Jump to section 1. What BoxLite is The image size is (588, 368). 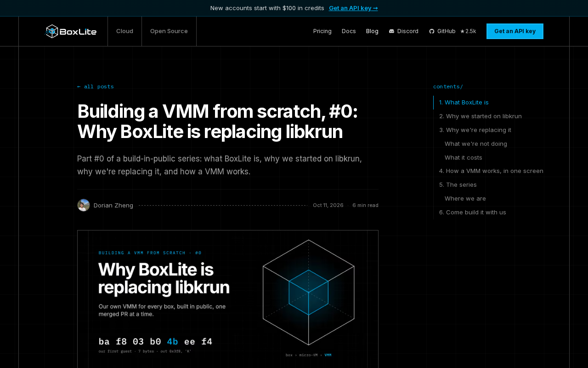click(464, 102)
